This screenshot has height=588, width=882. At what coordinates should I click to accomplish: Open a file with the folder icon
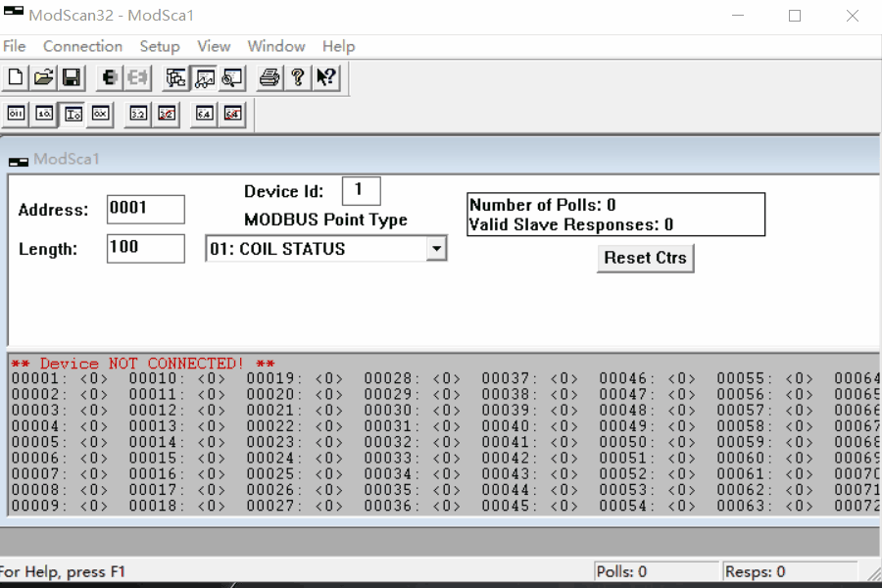pos(43,77)
